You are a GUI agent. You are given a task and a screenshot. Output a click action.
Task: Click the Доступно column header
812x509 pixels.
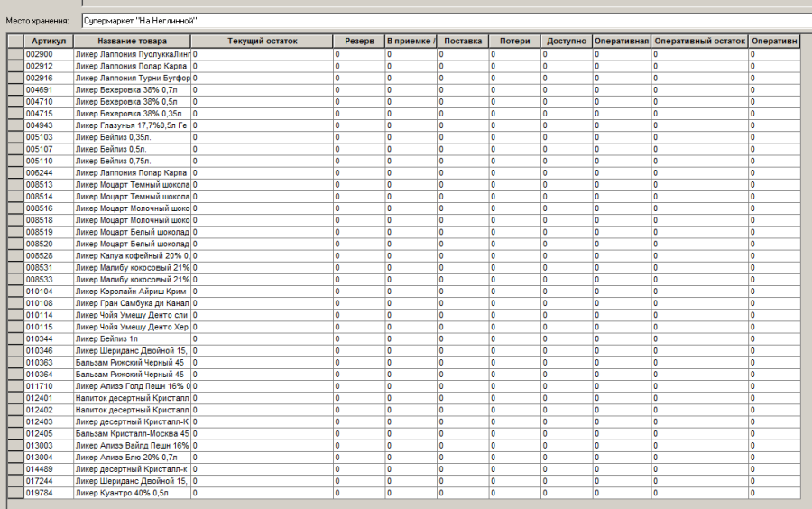coord(567,41)
